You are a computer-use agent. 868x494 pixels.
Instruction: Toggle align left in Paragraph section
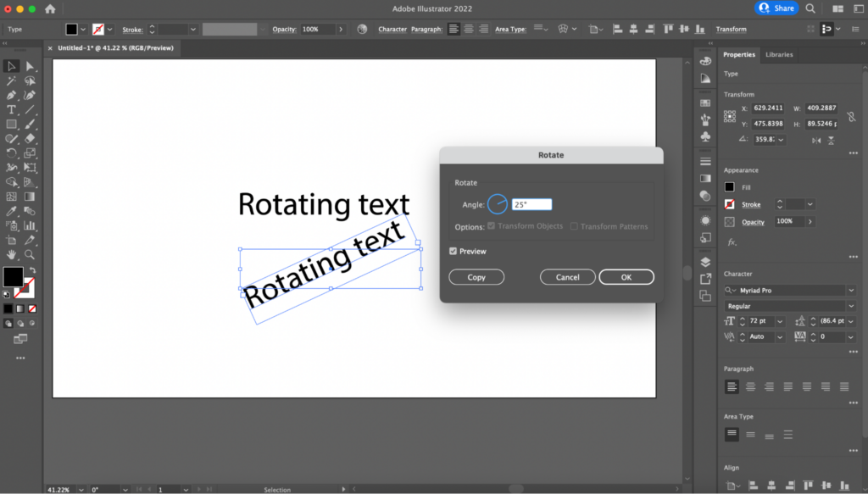[x=732, y=386]
